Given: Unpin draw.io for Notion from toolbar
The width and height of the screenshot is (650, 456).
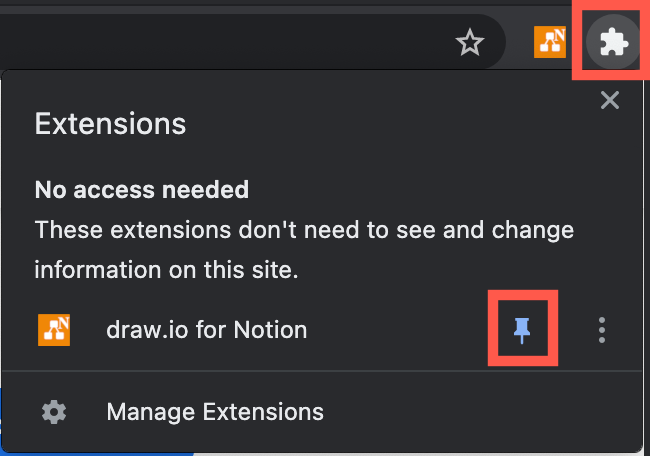Looking at the screenshot, I should (522, 330).
